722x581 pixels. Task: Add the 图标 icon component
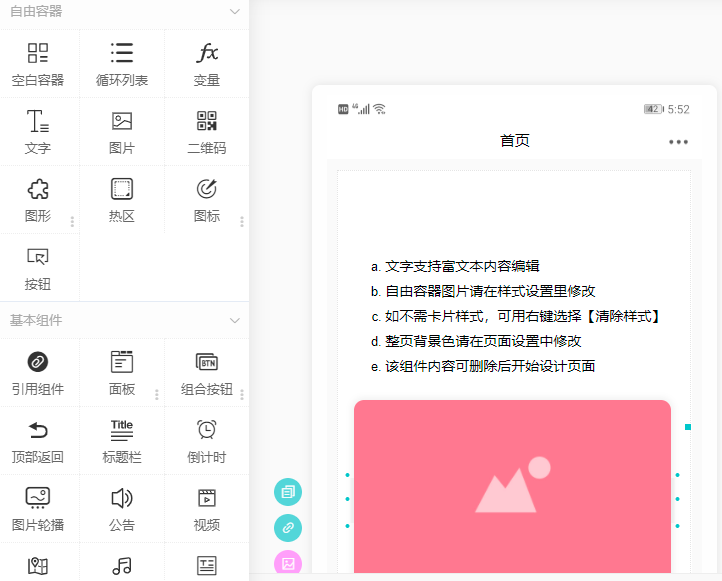(207, 199)
